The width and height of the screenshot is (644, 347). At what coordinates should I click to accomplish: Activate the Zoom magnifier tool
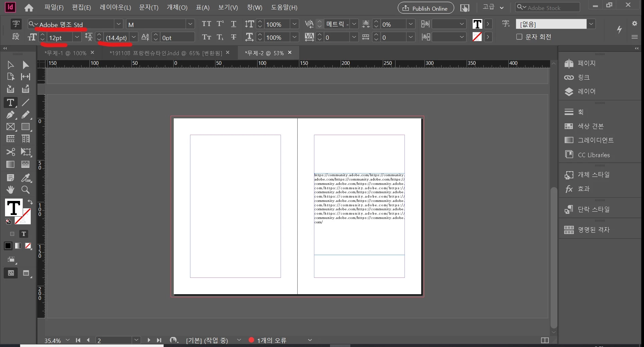(26, 190)
